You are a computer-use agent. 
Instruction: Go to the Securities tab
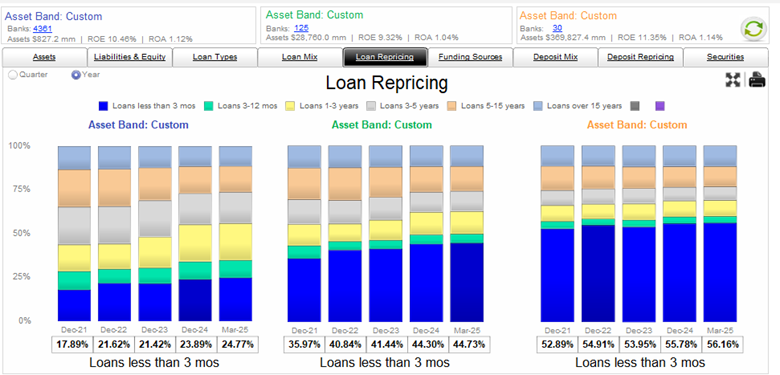pyautogui.click(x=725, y=57)
